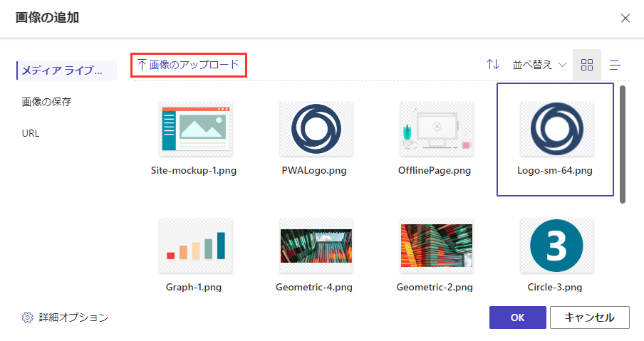Click the image gallery vertical scrollbar
Viewport: 644px width, 341px height.
click(x=623, y=145)
